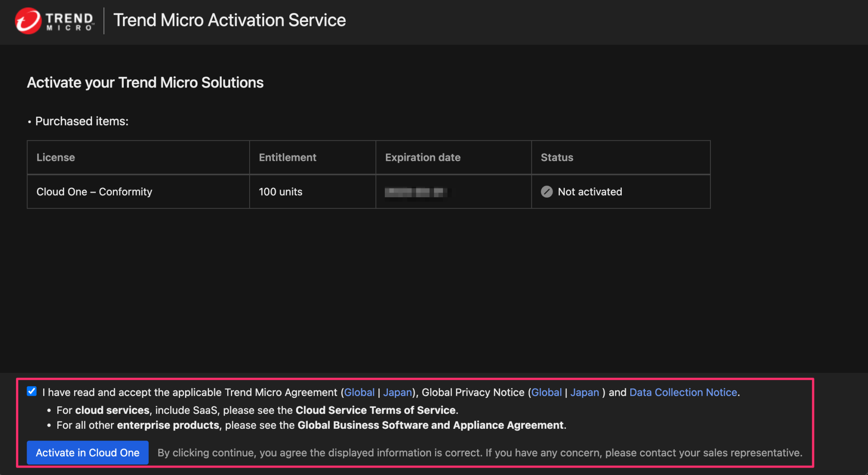Open the Data Collection Notice link
The image size is (868, 475).
pyautogui.click(x=683, y=392)
